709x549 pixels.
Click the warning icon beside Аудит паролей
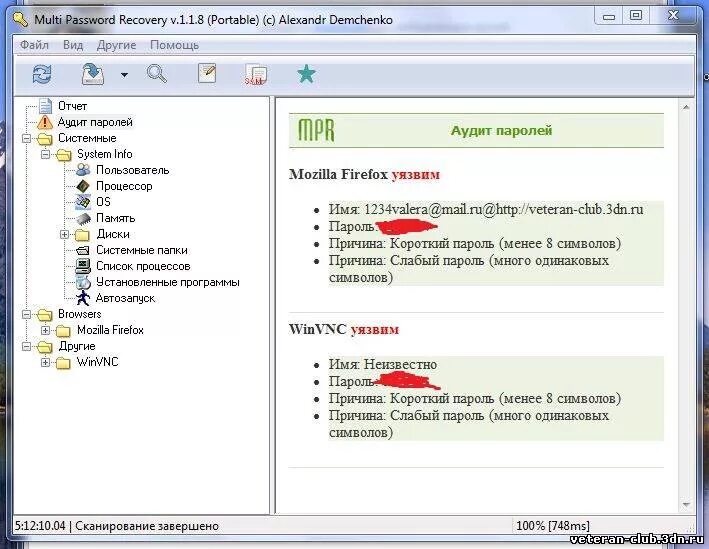click(45, 122)
